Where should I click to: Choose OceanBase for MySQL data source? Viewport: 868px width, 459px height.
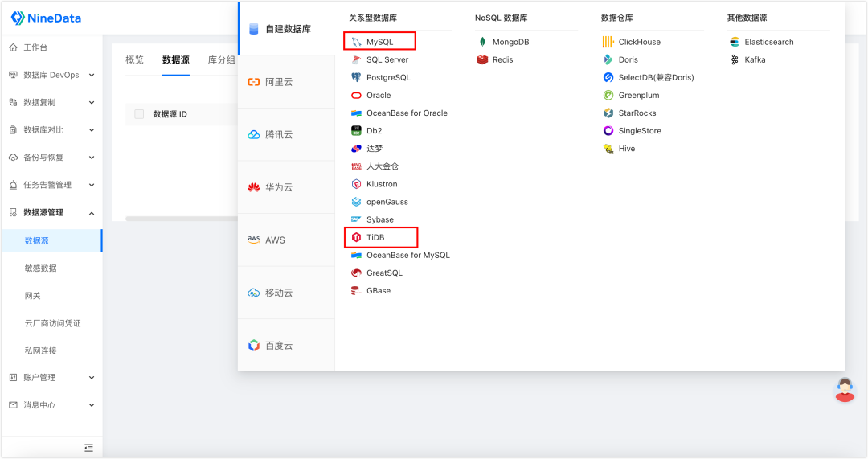[401, 256]
